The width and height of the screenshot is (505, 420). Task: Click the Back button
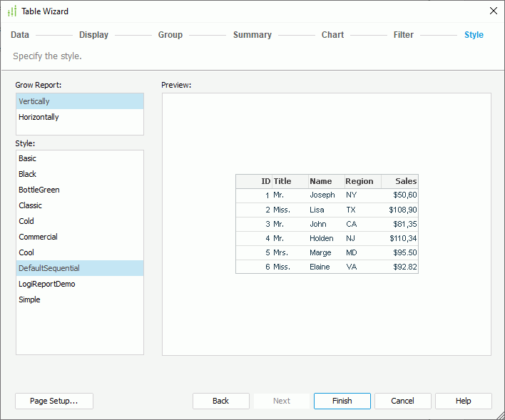220,401
